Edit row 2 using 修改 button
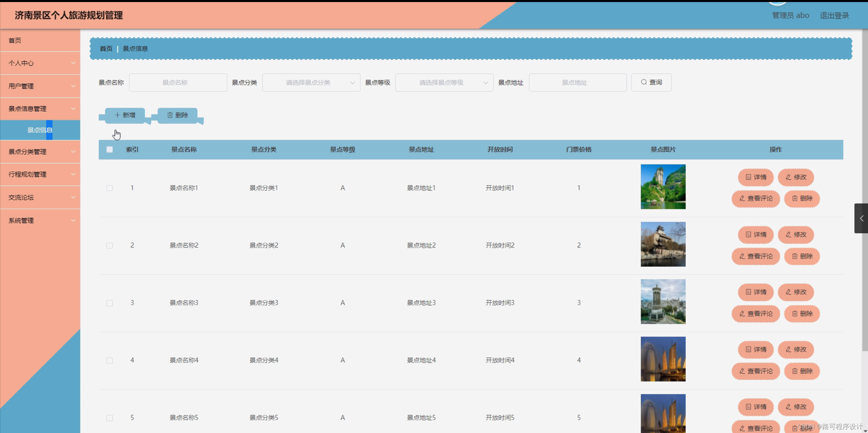Screen dimensions: 868x433 [x=795, y=235]
